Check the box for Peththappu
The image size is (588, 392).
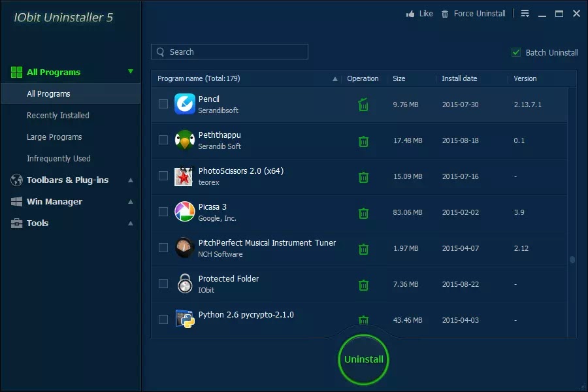(x=163, y=140)
